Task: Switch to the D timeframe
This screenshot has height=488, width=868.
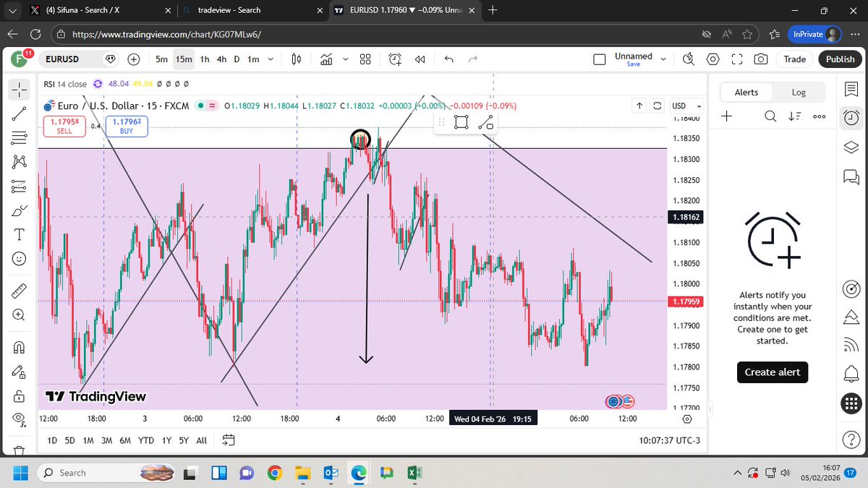Action: pyautogui.click(x=237, y=59)
